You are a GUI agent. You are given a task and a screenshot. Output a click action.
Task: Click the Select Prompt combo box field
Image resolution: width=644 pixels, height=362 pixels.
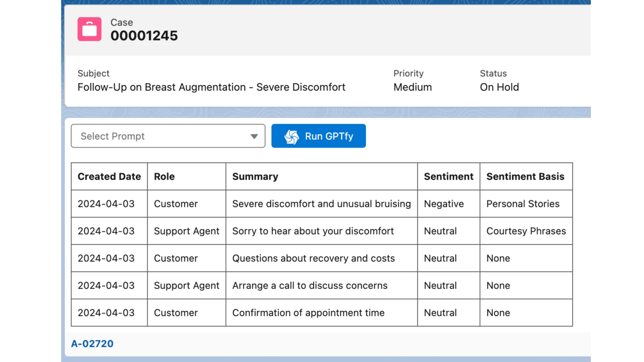(157, 136)
